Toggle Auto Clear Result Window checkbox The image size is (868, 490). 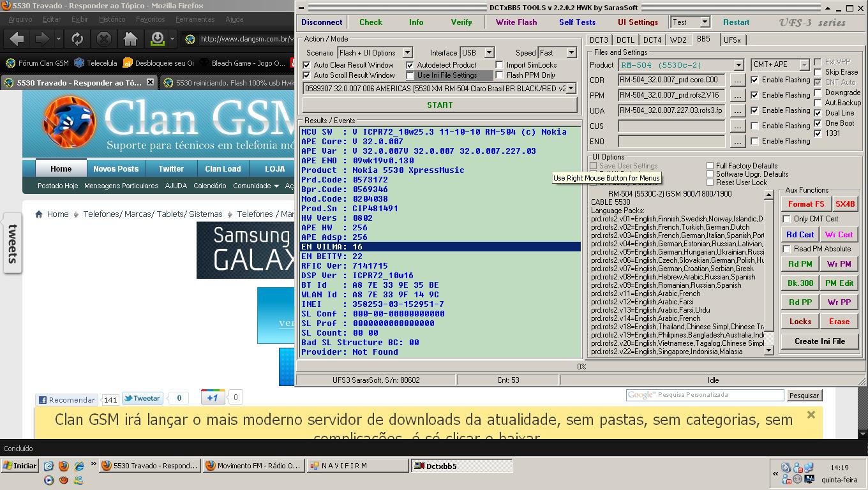pos(306,65)
